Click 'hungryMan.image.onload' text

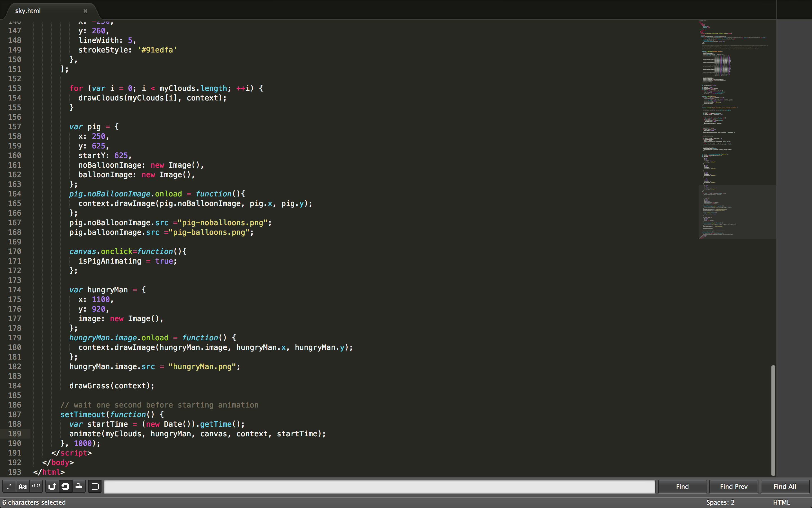[119, 338]
